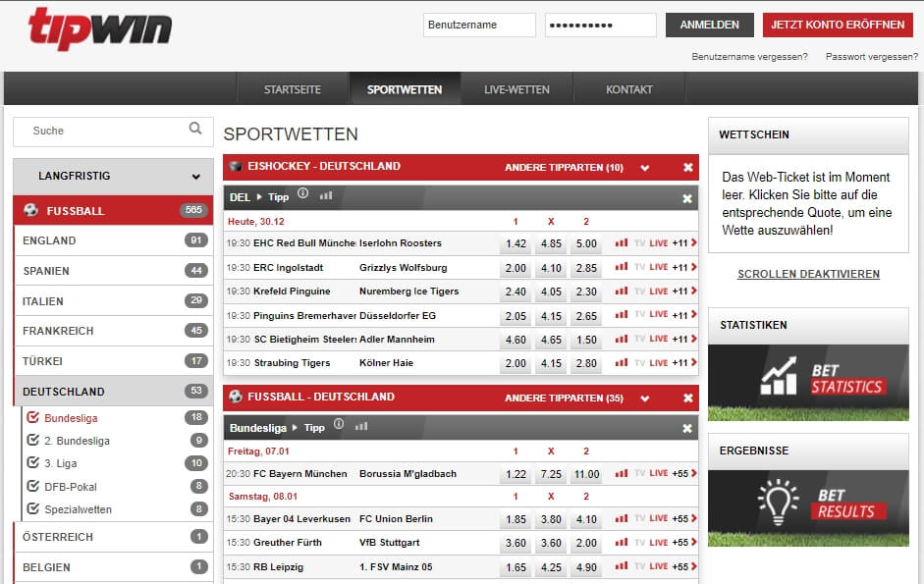Open statistics icon for FC Bayern München match
This screenshot has height=584, width=924.
coord(622,473)
